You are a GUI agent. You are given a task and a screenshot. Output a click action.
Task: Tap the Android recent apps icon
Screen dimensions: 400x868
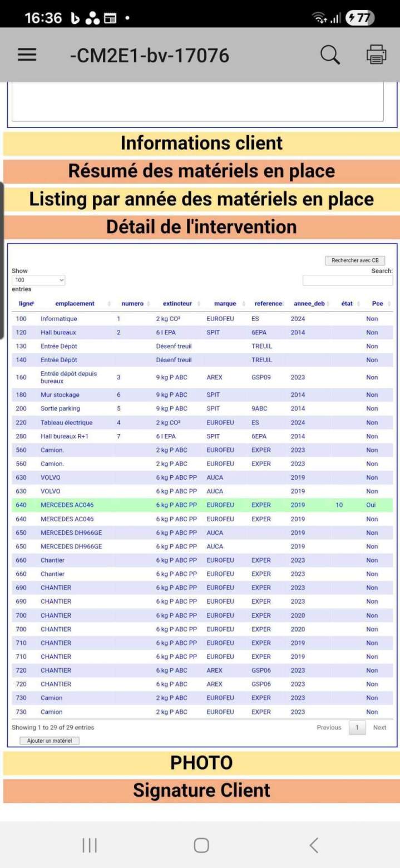pos(90,845)
